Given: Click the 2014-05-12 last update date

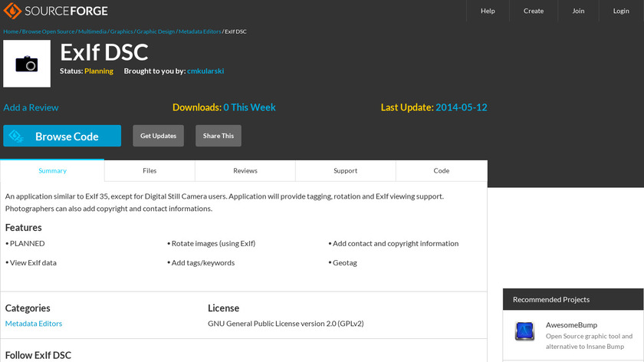Looking at the screenshot, I should [x=462, y=107].
